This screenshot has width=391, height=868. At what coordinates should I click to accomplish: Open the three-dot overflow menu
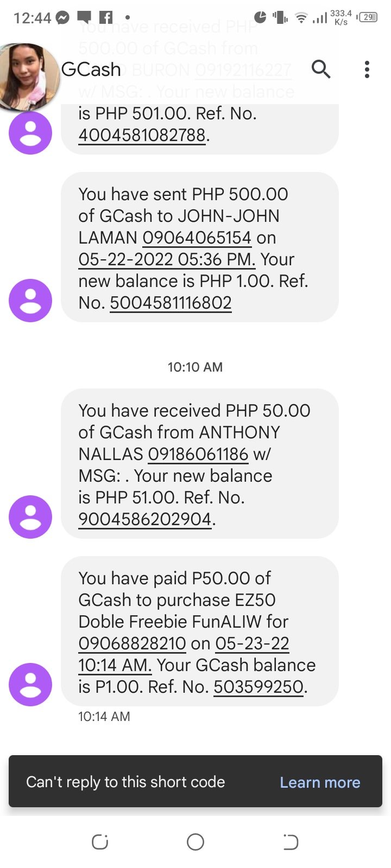[367, 69]
